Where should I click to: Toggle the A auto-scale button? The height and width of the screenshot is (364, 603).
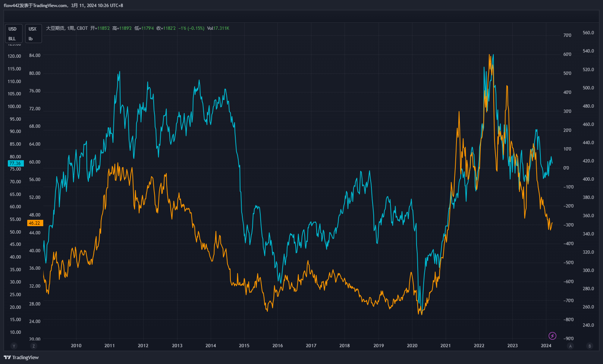coord(570,346)
